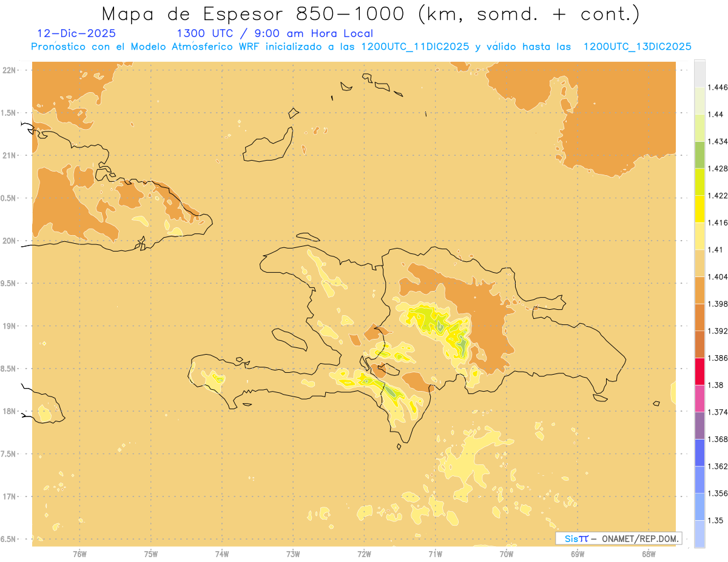Click the colorbar value '1.446'

click(718, 87)
